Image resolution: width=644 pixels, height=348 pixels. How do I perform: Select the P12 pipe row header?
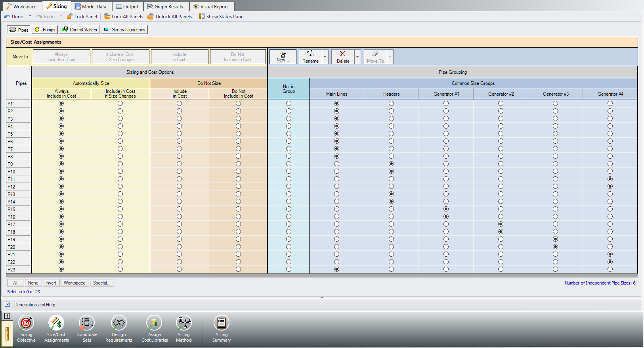click(x=19, y=186)
